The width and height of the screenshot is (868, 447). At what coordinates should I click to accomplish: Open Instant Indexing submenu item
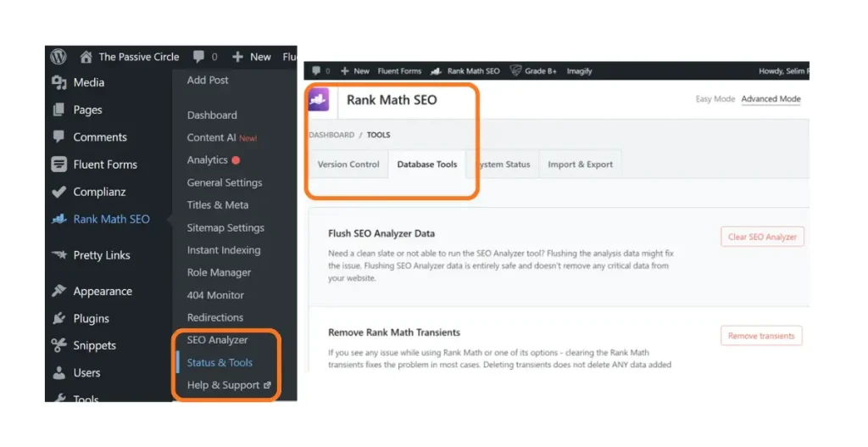(224, 250)
